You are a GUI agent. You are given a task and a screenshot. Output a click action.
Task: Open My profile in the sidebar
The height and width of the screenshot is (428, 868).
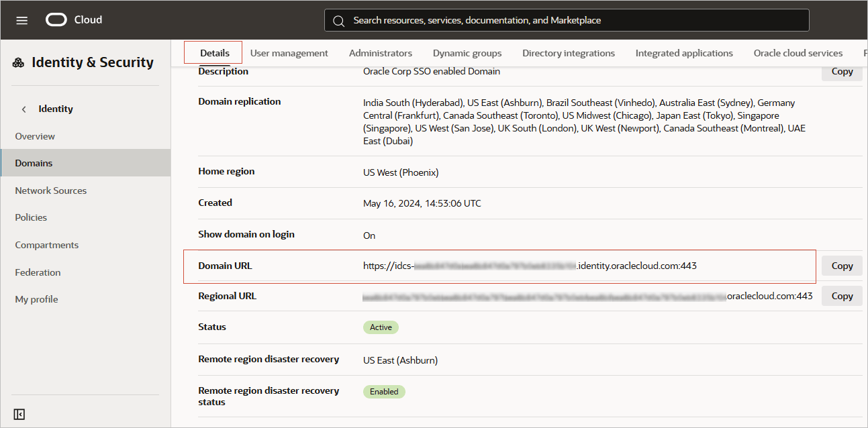coord(36,299)
